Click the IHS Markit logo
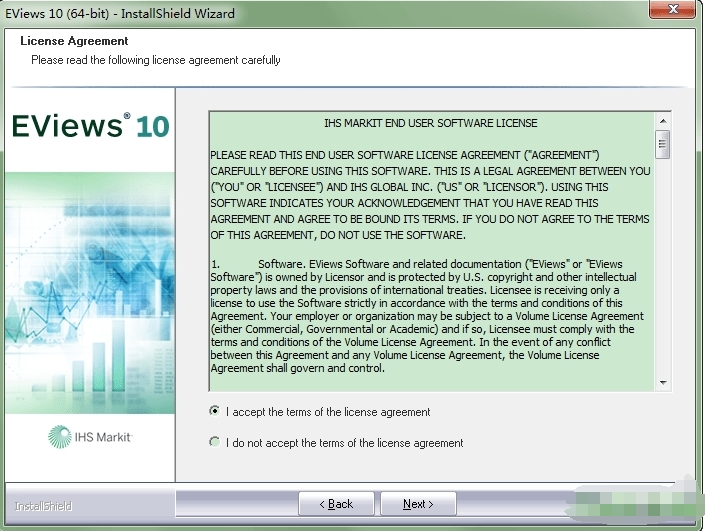 pos(90,437)
